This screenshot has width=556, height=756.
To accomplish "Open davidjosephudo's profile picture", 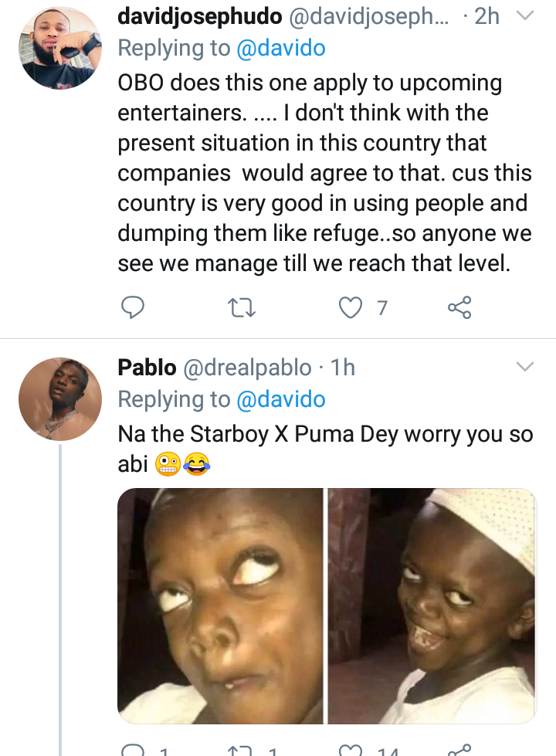I will pyautogui.click(x=60, y=48).
